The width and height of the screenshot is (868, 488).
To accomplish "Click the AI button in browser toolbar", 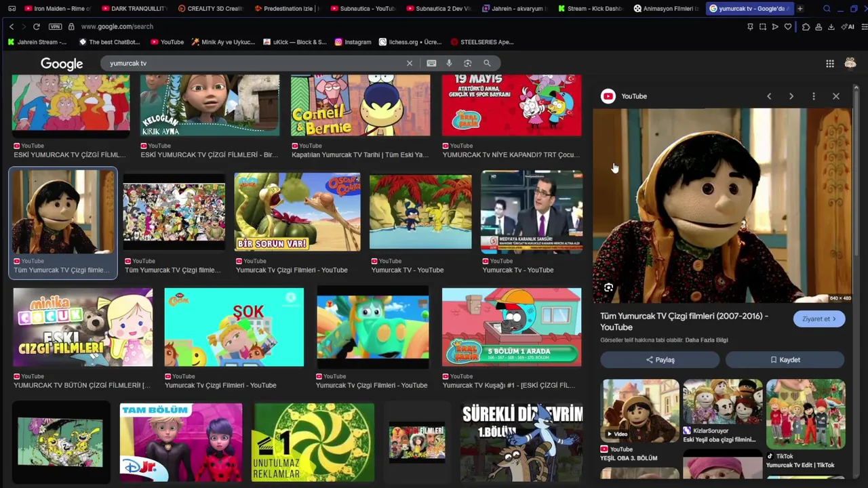I will 848,26.
